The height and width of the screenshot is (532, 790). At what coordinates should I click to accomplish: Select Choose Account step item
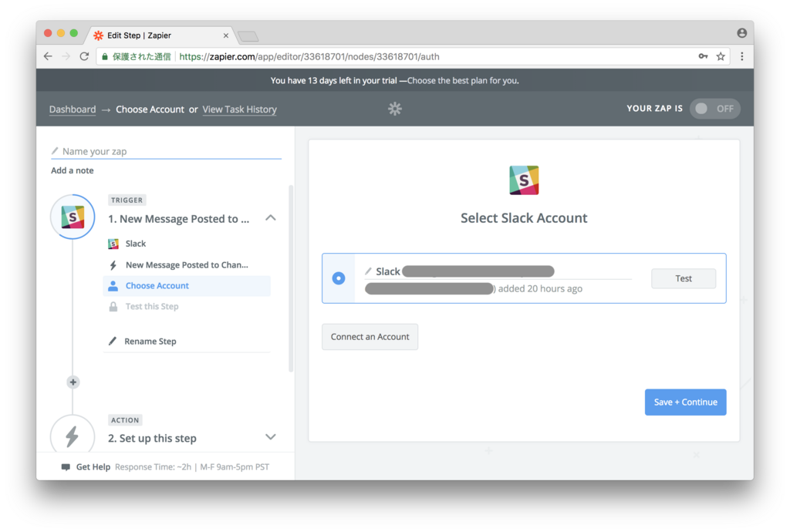coord(187,286)
